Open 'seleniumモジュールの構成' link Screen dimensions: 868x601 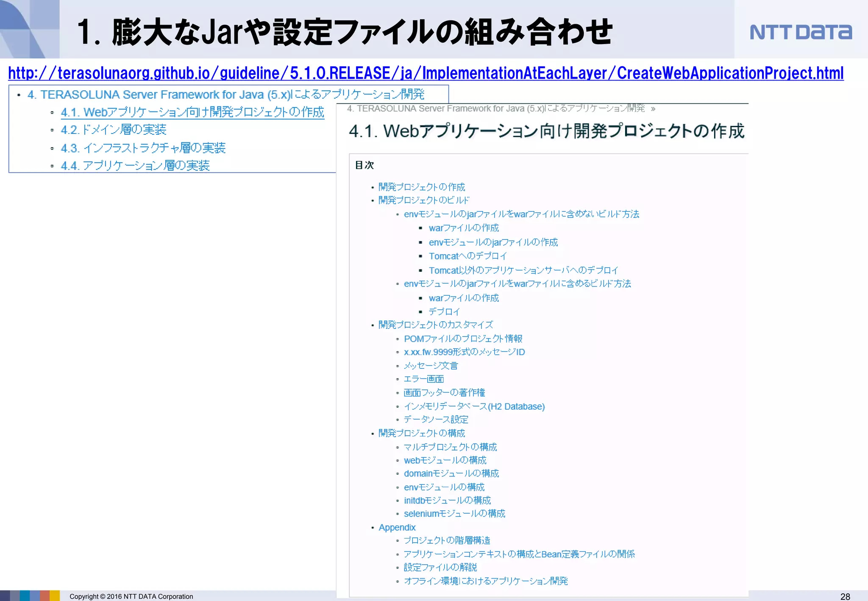455,514
